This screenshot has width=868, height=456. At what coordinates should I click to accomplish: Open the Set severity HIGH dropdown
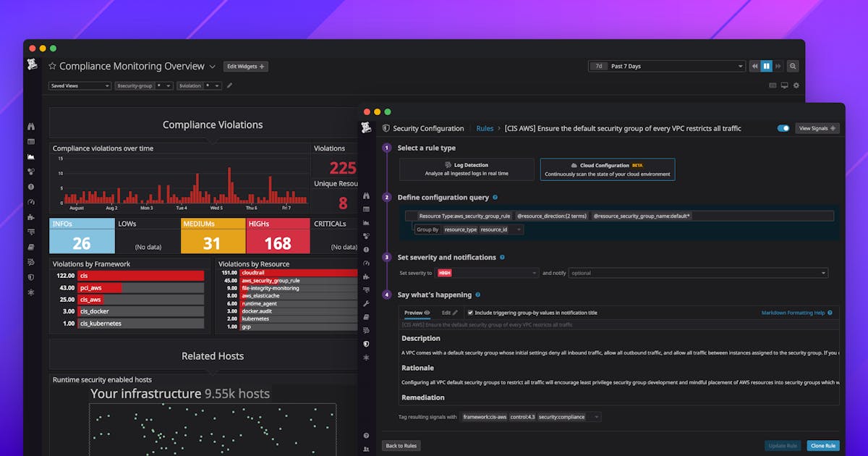(x=487, y=273)
